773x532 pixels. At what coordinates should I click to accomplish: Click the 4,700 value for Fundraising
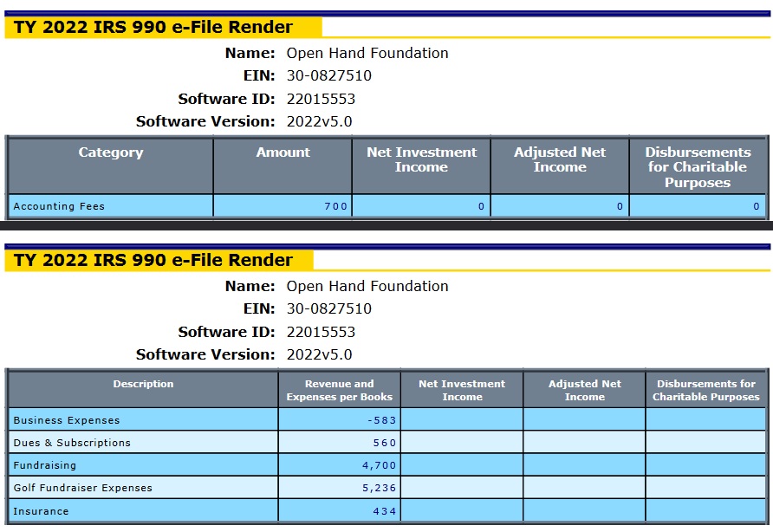click(379, 465)
